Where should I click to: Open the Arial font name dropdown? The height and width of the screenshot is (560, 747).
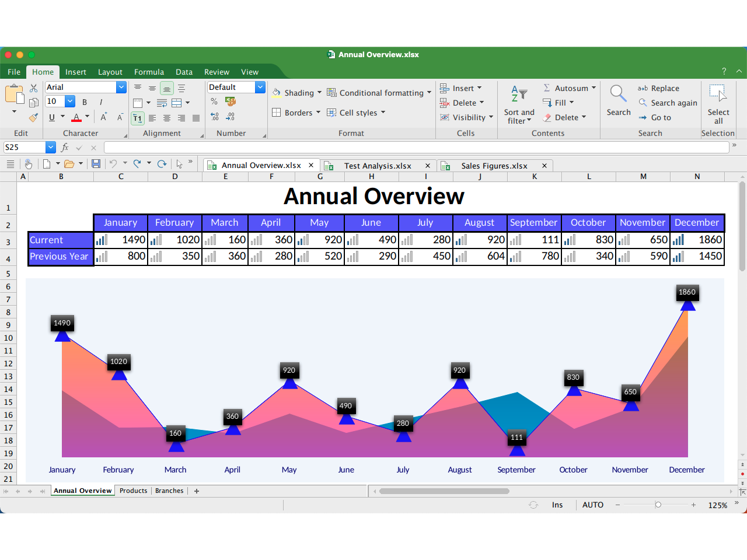coord(121,87)
